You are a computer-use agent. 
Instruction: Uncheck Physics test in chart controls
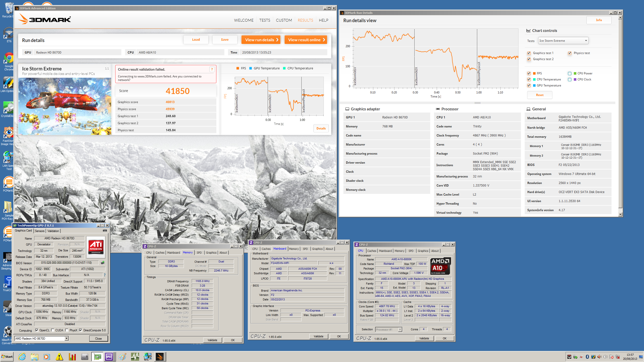[570, 53]
